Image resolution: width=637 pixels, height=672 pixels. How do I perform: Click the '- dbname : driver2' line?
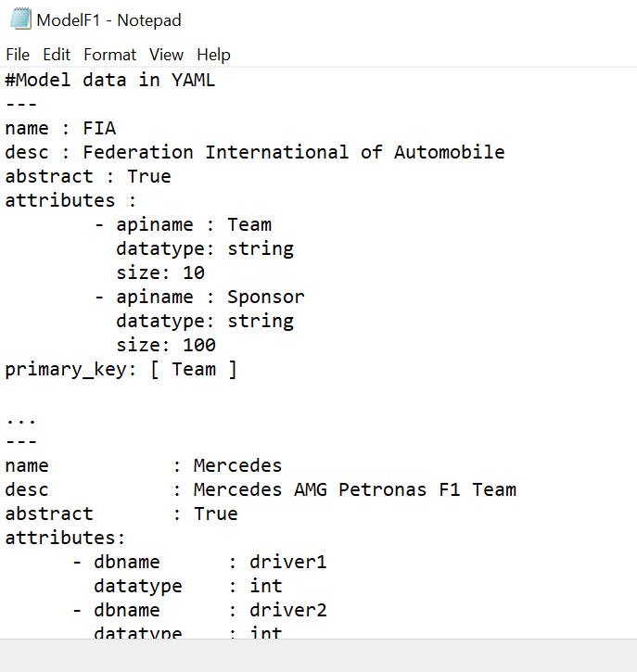point(199,609)
